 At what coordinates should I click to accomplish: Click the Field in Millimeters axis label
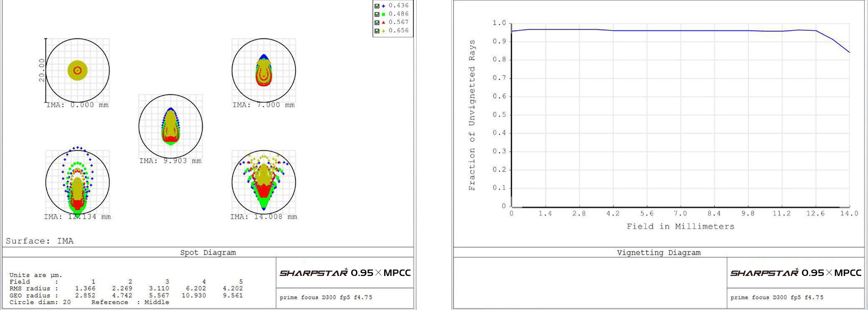680,227
